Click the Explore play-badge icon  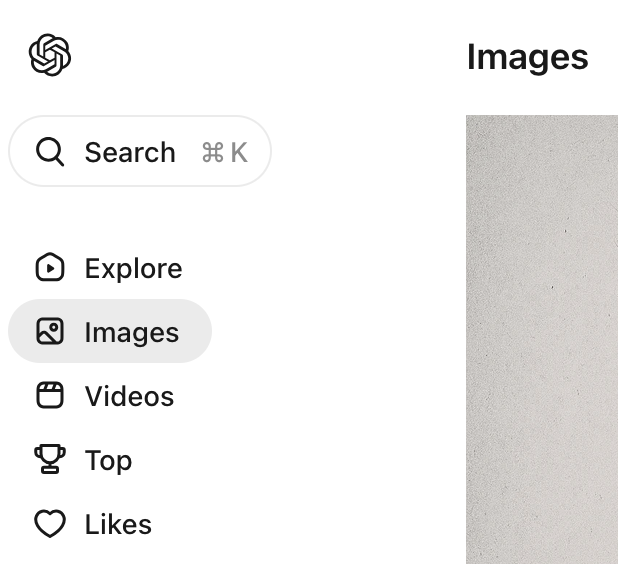click(x=50, y=268)
